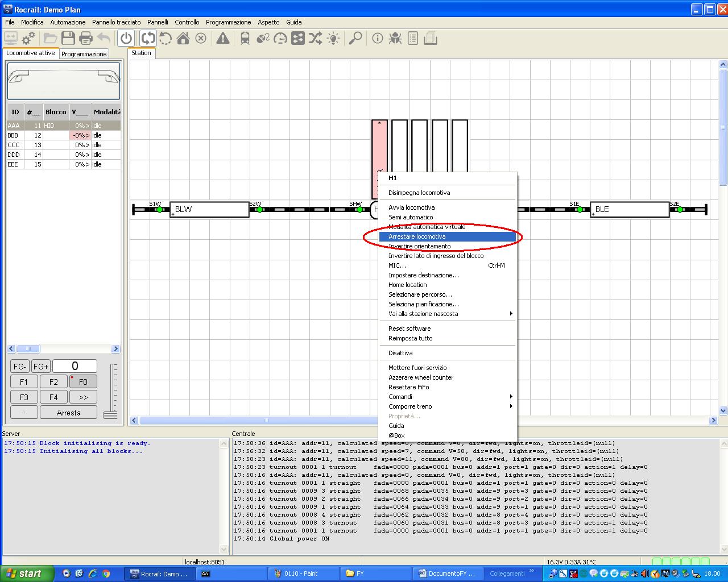Select the Station tab
This screenshot has width=728, height=582.
(x=142, y=53)
